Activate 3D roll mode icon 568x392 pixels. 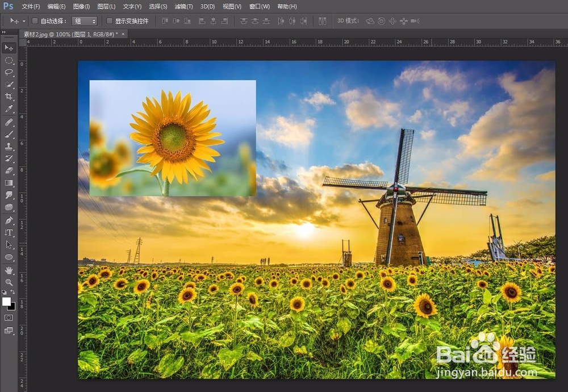[382, 21]
